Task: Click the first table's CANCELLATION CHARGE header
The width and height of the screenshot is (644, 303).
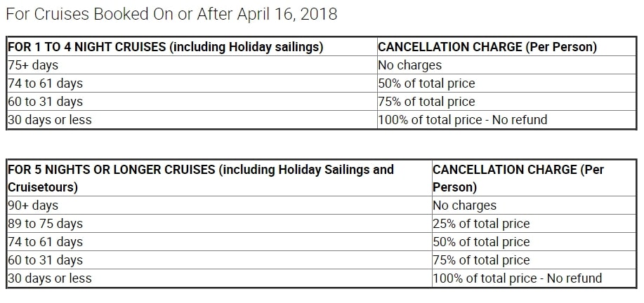Action: click(x=507, y=47)
